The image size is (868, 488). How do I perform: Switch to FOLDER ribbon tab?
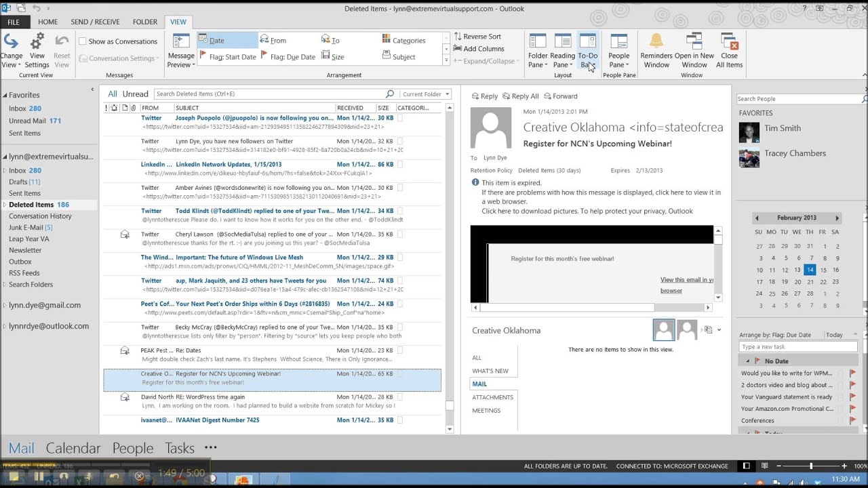tap(145, 22)
